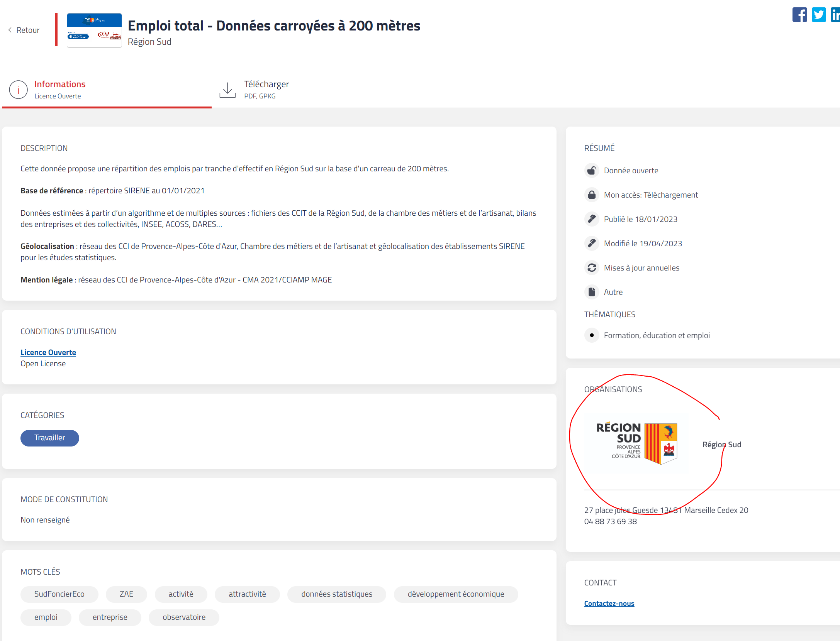840x641 pixels.
Task: Click the dataset thumbnail in header
Action: click(x=94, y=30)
